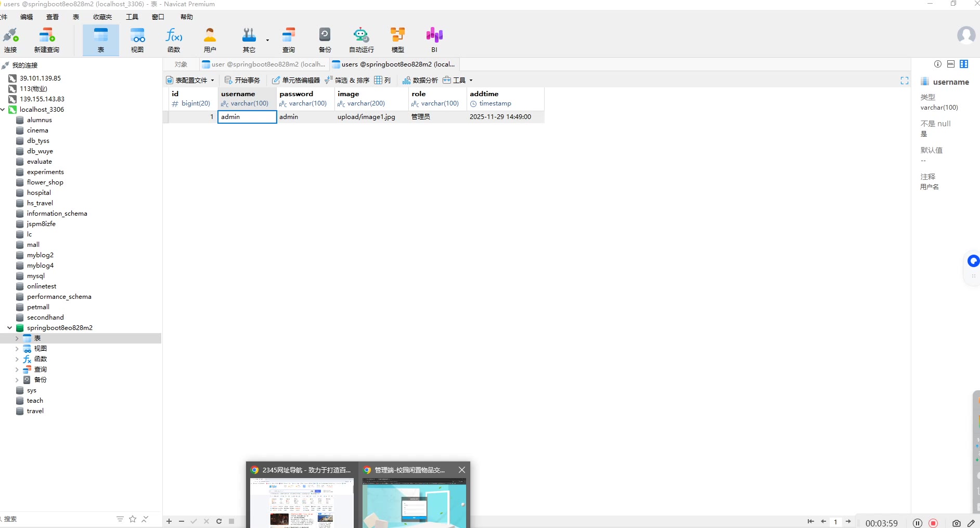Click the Connection (连接) toolbar icon

pos(10,40)
